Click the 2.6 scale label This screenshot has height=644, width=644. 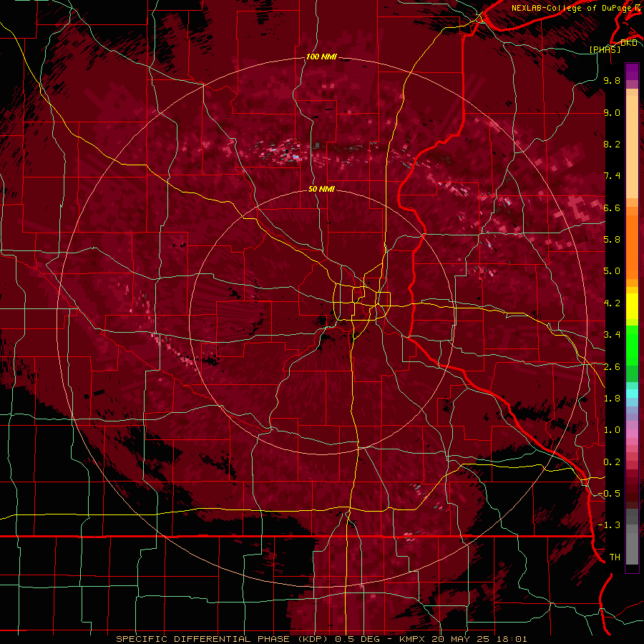[x=612, y=367]
